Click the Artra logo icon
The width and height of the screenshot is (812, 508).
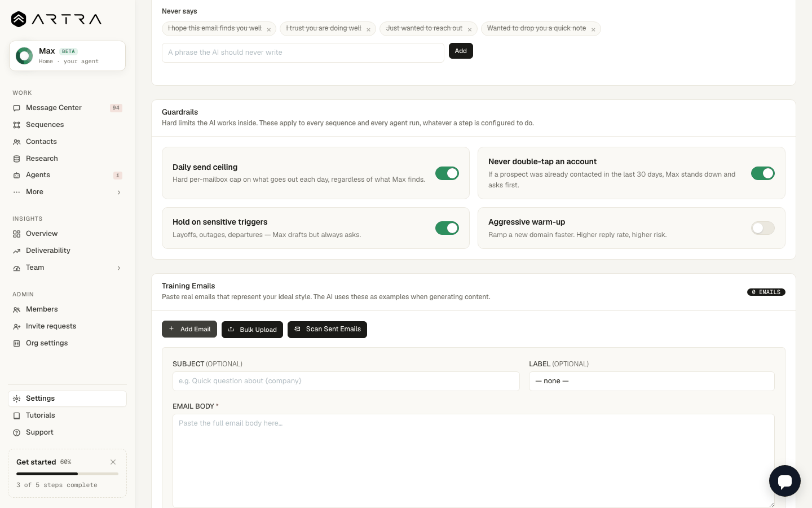19,19
